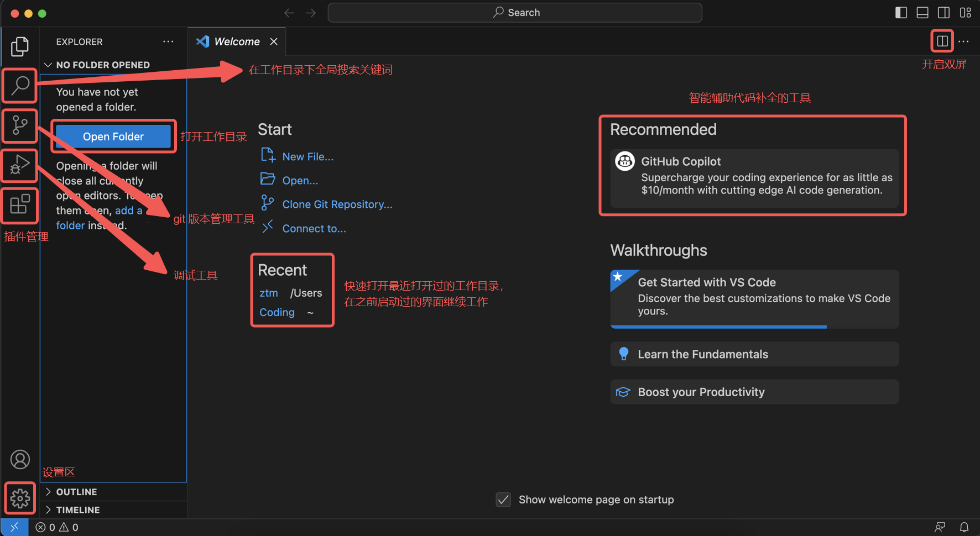Open editor More Actions ellipsis
This screenshot has height=536, width=980.
coord(963,41)
